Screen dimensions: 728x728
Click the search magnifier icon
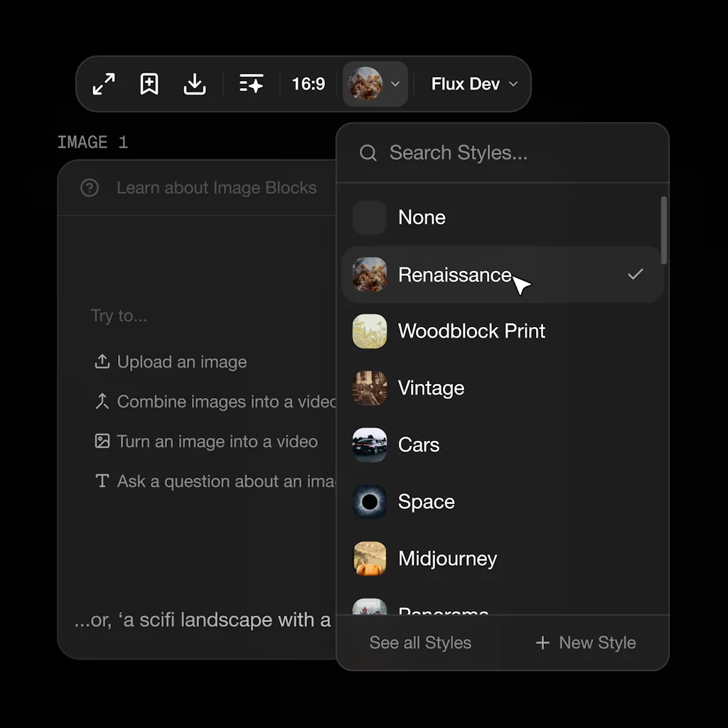click(x=368, y=153)
